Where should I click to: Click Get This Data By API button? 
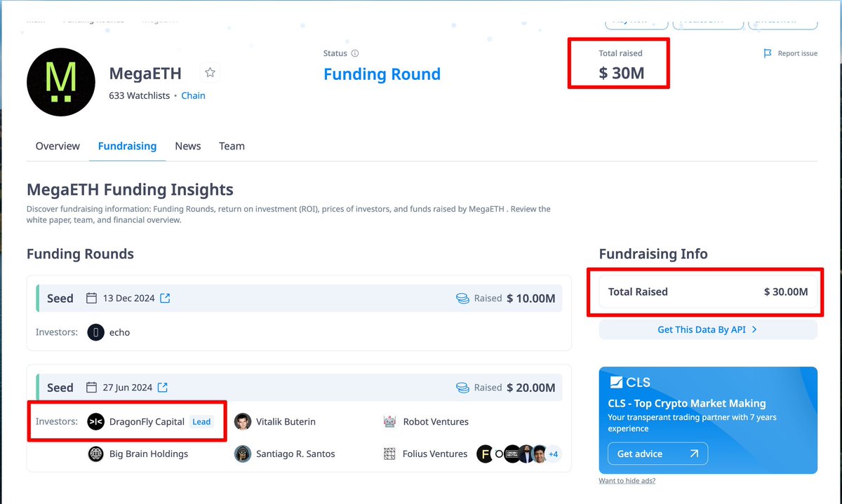[x=708, y=329]
